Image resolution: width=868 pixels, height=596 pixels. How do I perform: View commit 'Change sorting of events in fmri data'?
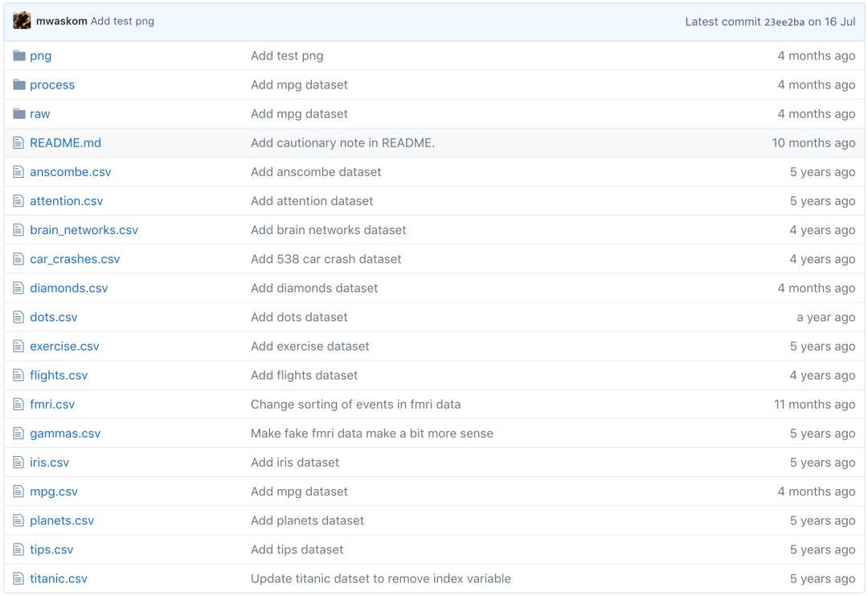pos(355,405)
